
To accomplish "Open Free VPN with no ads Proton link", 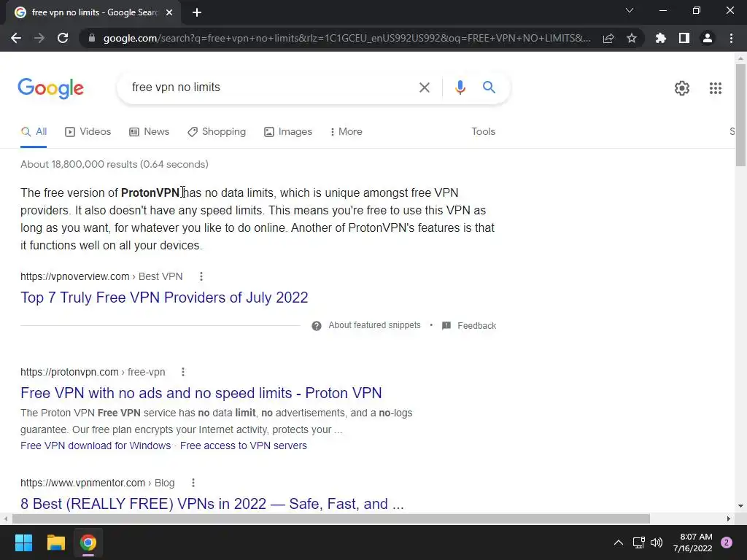I will (201, 393).
